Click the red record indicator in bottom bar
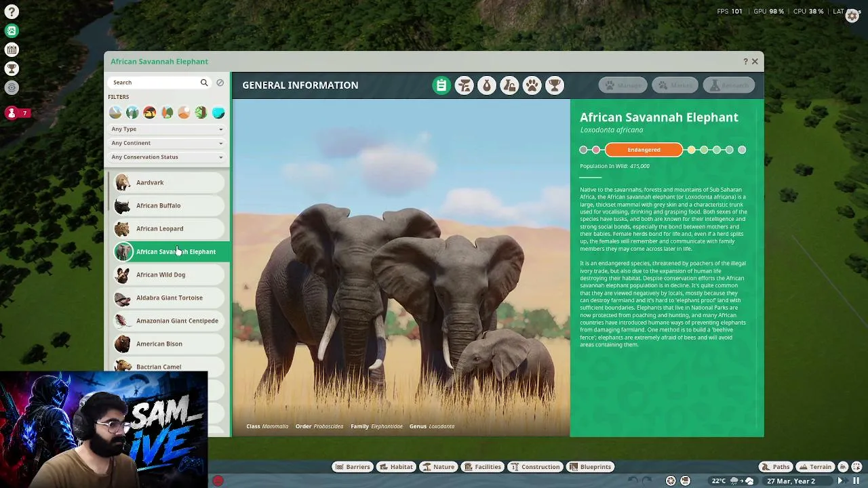The width and height of the screenshot is (868, 488). click(x=218, y=481)
